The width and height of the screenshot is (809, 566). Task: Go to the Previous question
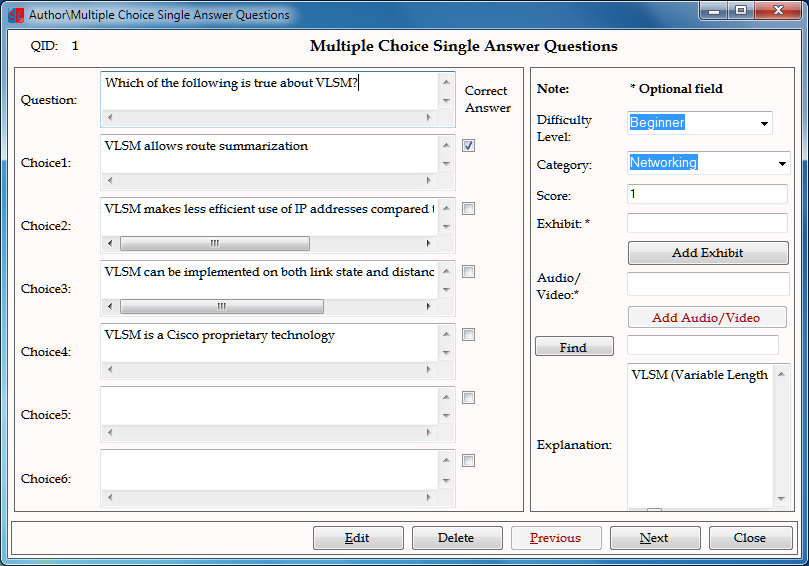(x=556, y=538)
